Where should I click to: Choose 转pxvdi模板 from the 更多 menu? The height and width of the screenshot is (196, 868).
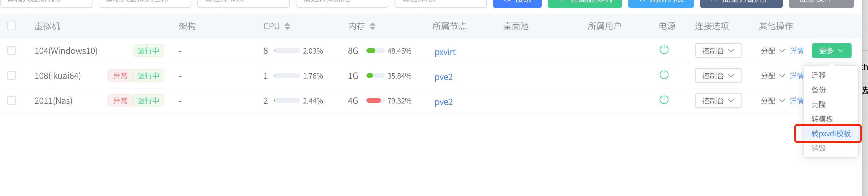(x=831, y=134)
